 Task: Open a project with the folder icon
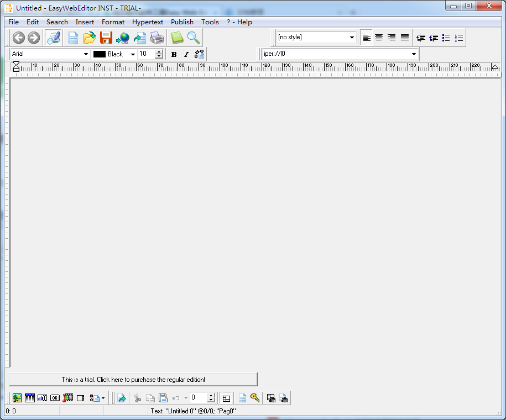pyautogui.click(x=90, y=38)
